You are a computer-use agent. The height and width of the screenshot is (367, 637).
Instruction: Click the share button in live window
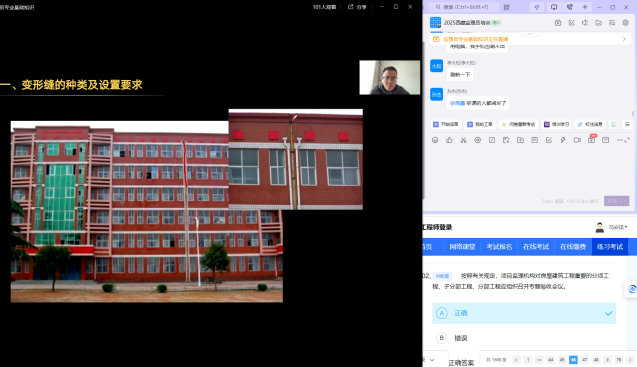[x=358, y=7]
